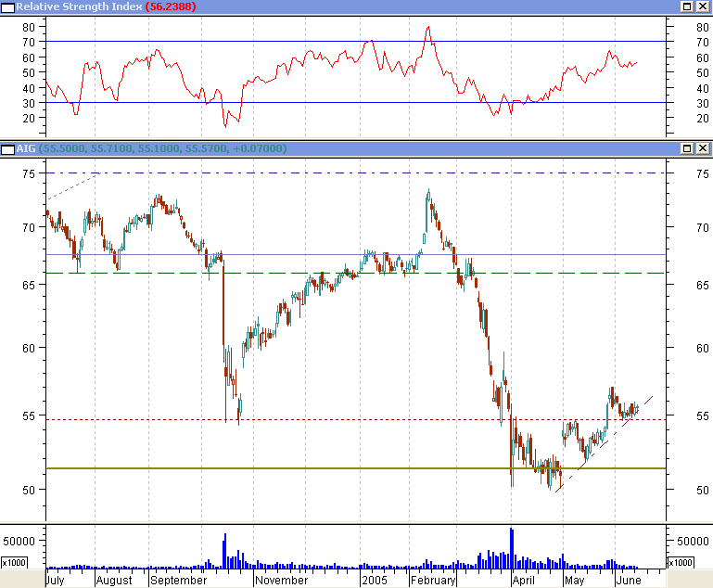Click the July date label
Viewport: 713px width, 588px height.
tap(56, 581)
